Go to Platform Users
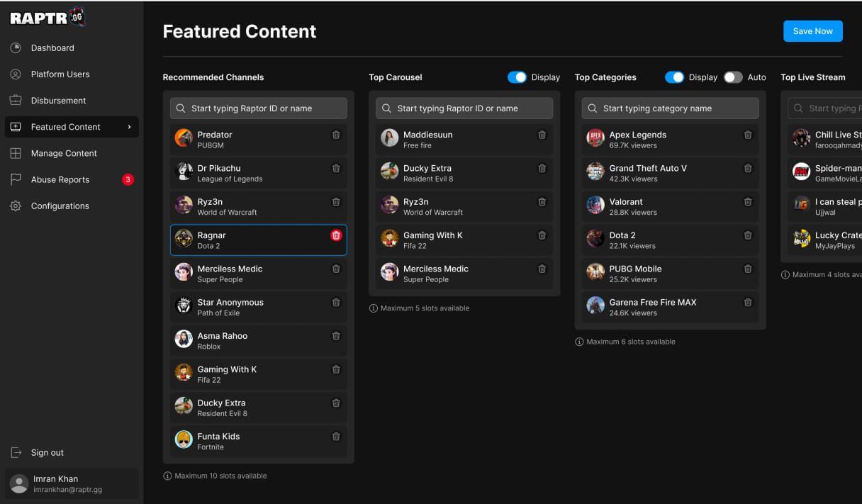 pos(71,74)
